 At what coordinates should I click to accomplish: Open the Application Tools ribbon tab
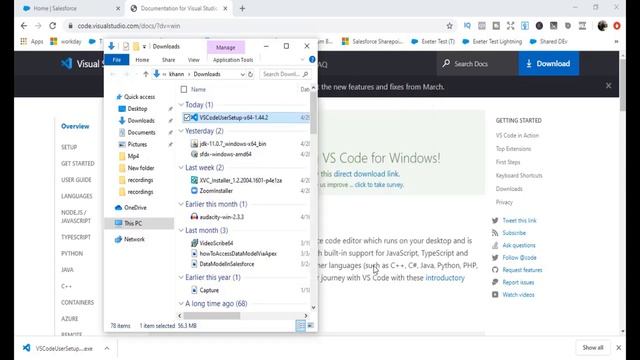[233, 60]
